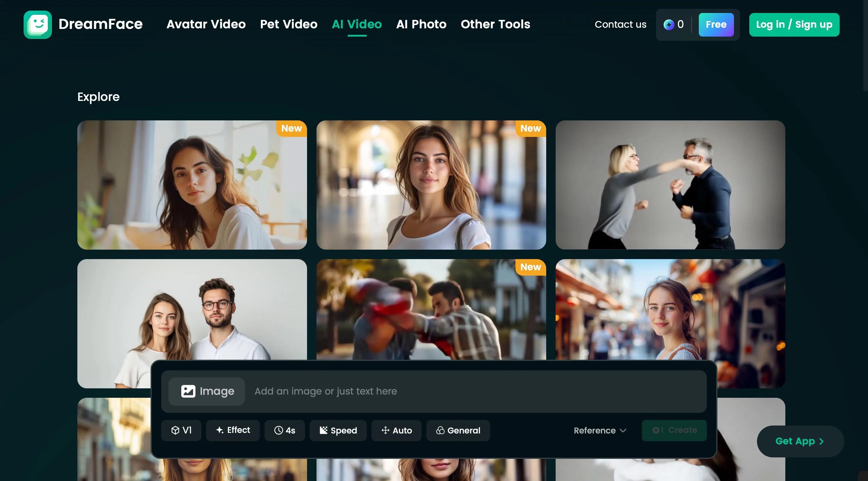Go to the AI Photo tab

421,24
